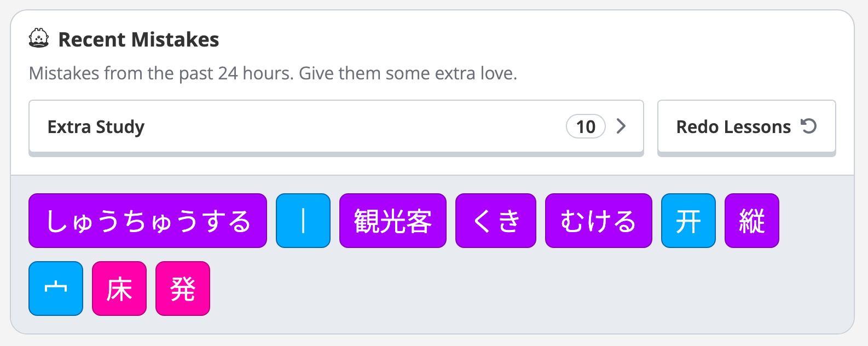Viewport: 868px width, 346px height.
Task: Open the pink 発 kanji tile
Action: tap(183, 289)
